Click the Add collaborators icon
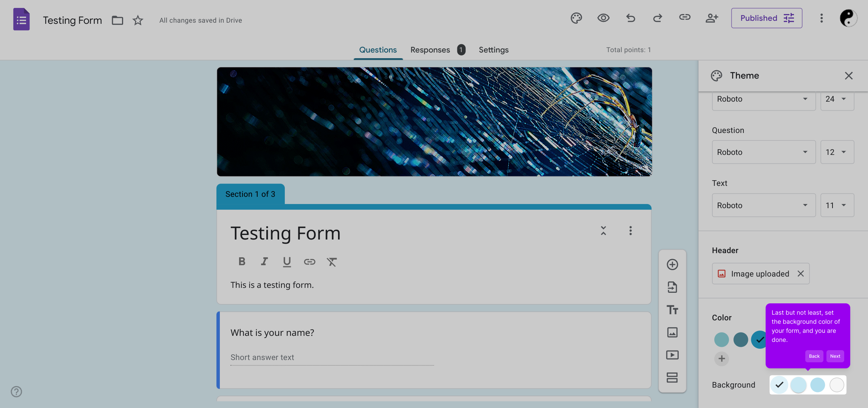 click(712, 18)
